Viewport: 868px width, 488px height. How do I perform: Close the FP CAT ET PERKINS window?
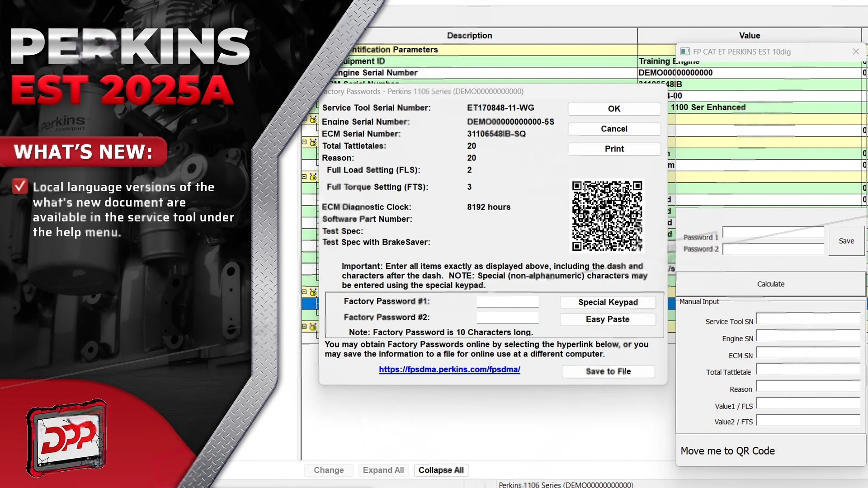(856, 52)
